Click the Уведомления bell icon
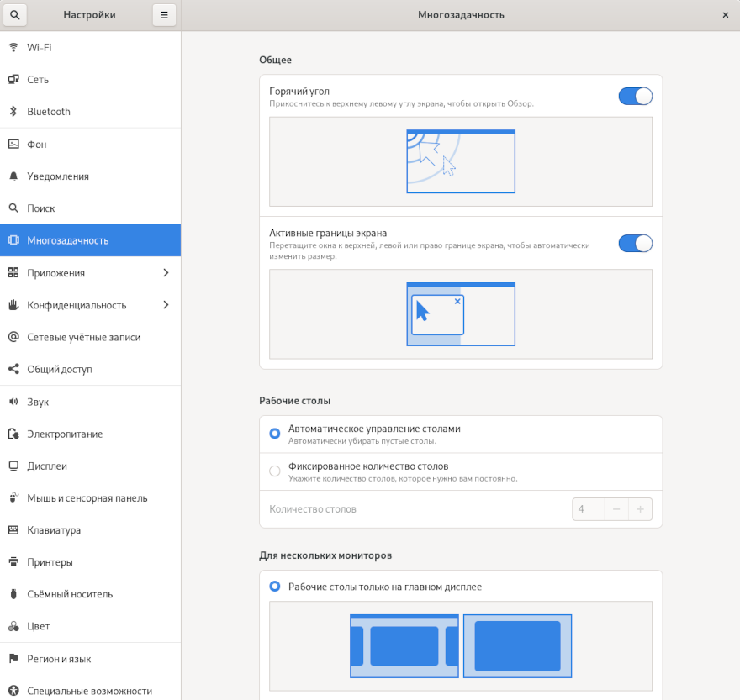 click(13, 176)
